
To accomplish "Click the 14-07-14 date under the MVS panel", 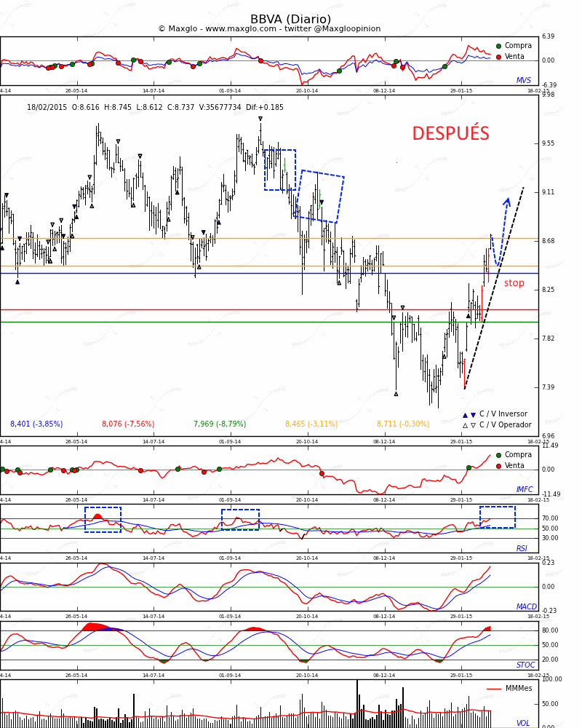I will coord(154,91).
